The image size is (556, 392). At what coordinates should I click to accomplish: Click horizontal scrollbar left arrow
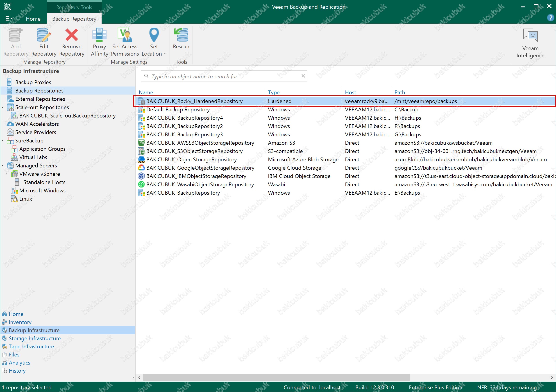139,378
